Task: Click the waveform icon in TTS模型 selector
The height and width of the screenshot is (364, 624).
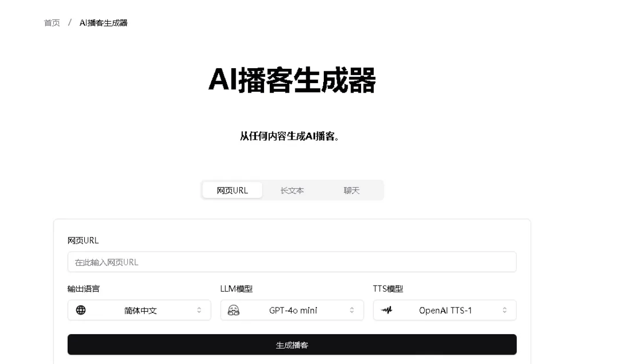Action: (387, 310)
